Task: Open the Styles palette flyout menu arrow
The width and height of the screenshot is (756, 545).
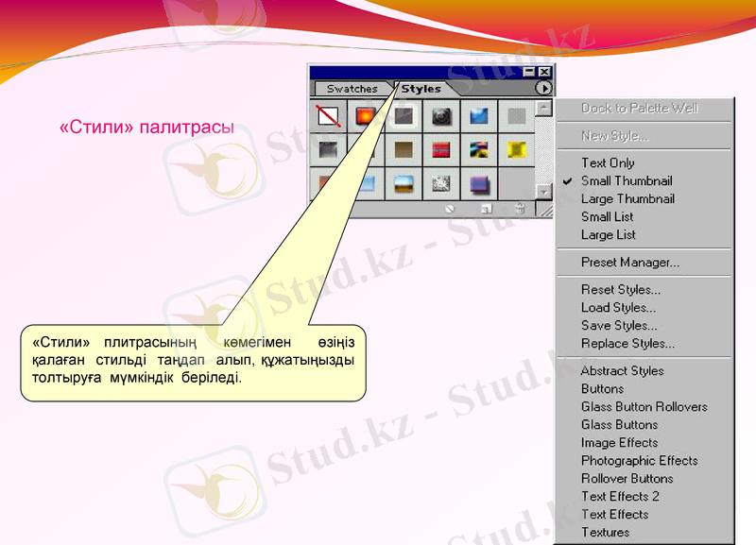Action: tap(544, 88)
